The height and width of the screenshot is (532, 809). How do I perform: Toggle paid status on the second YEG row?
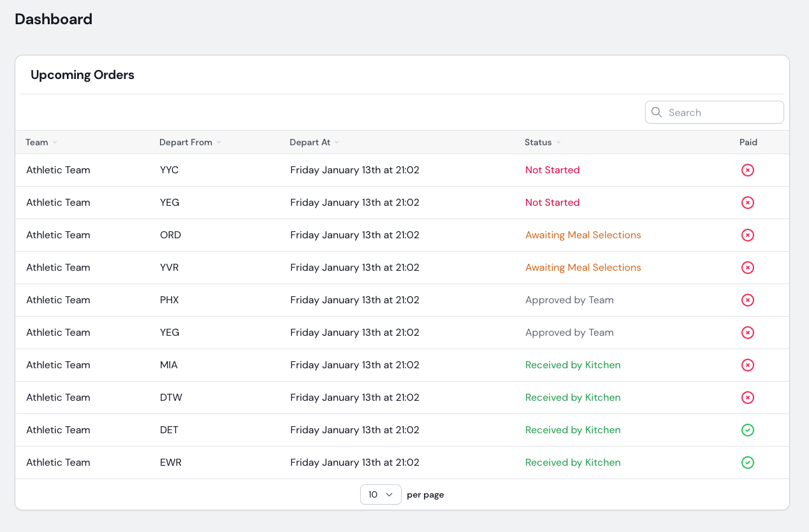[748, 333]
